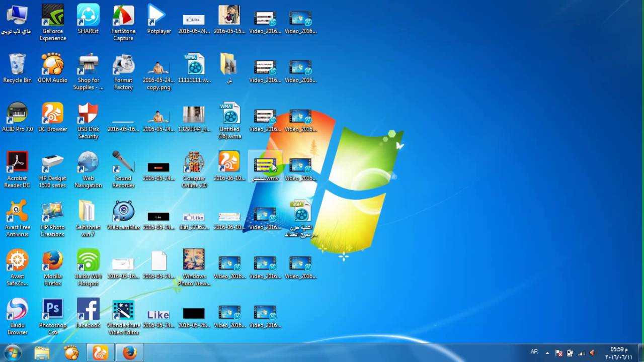Select the Selfishnet win 7 folder
644x362 pixels.
(88, 219)
